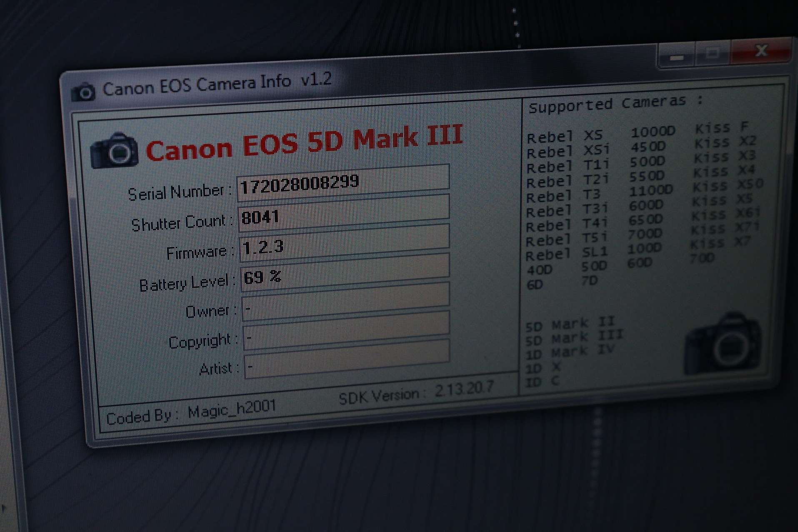798x532 pixels.
Task: Click the Kiss X7 entry
Action: [x=721, y=242]
